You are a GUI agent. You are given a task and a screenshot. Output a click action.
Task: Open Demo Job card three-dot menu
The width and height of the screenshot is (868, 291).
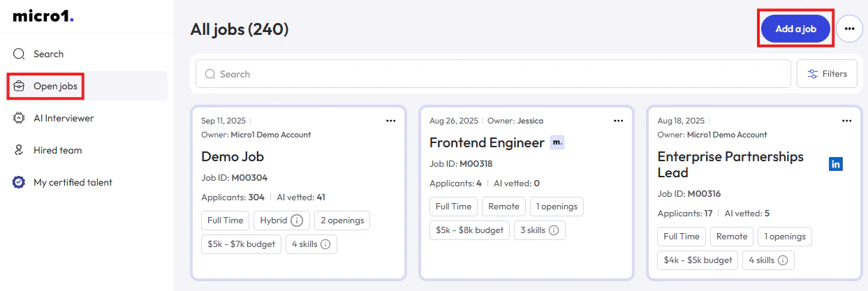(390, 121)
